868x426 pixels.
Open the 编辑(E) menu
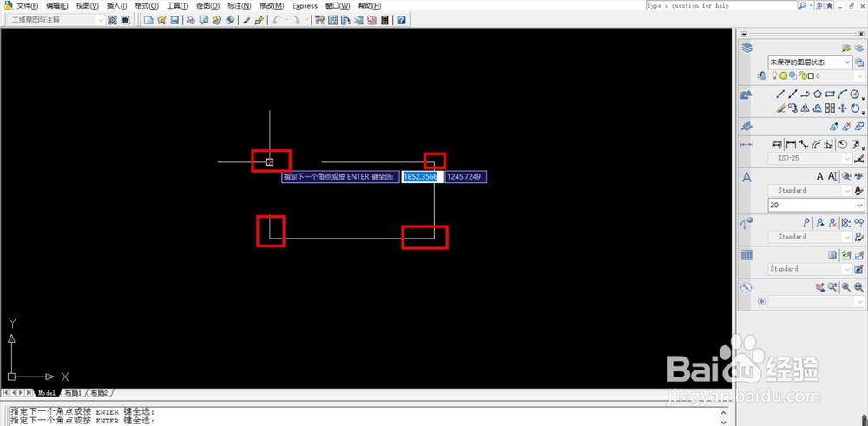57,5
